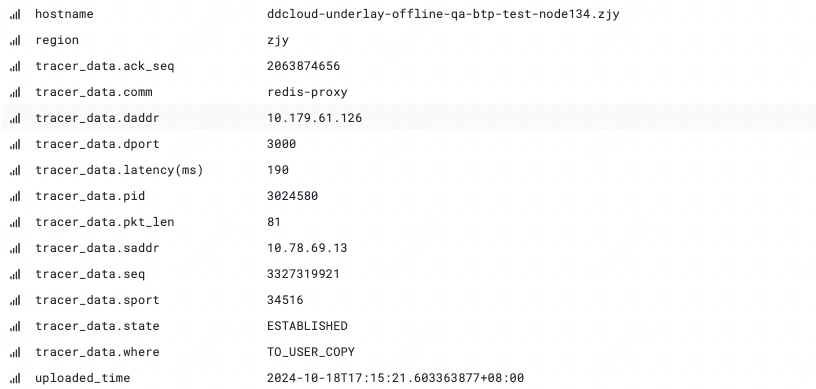The height and width of the screenshot is (389, 816).
Task: Click the redis-proxy value
Action: pos(307,92)
